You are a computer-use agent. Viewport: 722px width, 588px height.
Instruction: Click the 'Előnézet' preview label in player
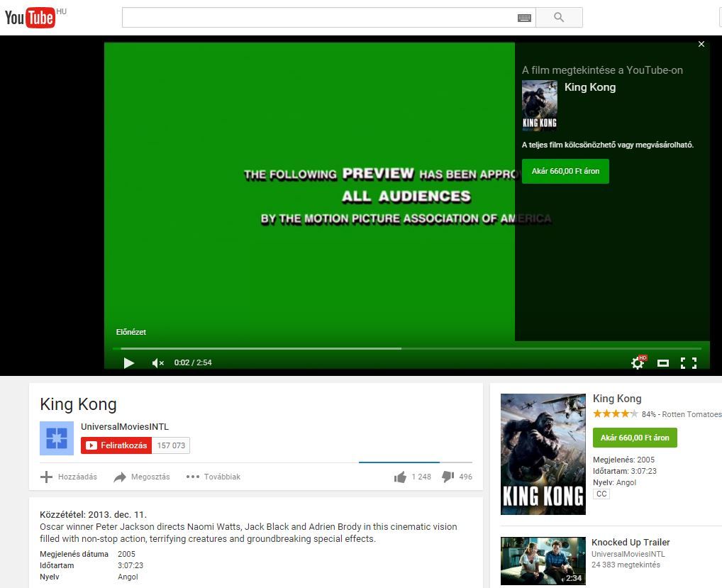131,332
